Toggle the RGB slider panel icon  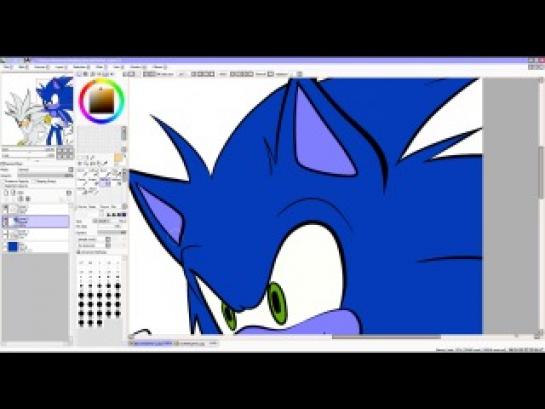[x=86, y=74]
